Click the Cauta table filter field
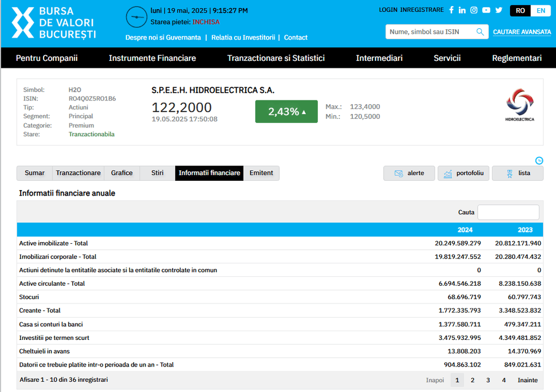Screen dimensions: 556x392 pyautogui.click(x=508, y=212)
